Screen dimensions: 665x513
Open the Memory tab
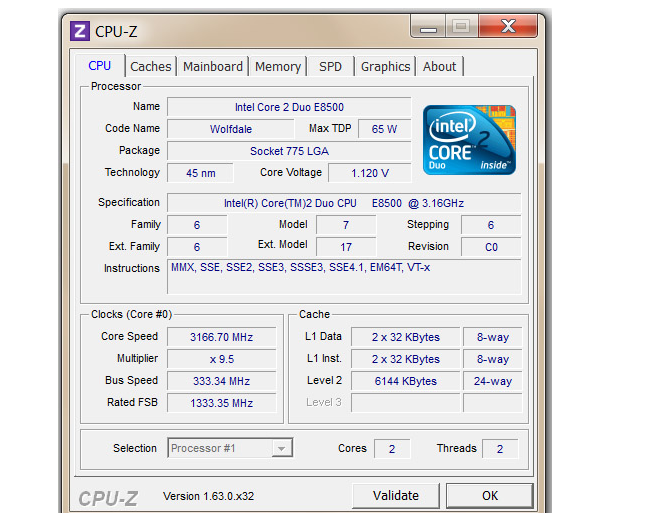coord(278,67)
